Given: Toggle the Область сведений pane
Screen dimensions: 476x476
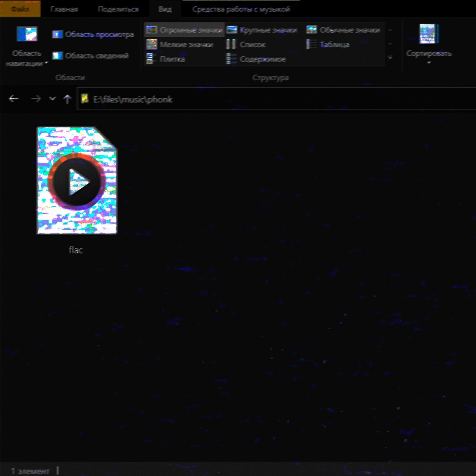Looking at the screenshot, I should pyautogui.click(x=90, y=56).
